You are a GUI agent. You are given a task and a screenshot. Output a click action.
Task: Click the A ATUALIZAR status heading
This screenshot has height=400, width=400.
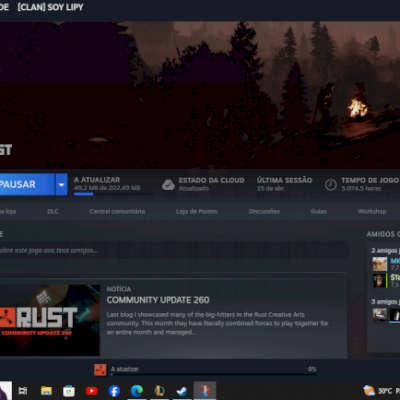97,180
